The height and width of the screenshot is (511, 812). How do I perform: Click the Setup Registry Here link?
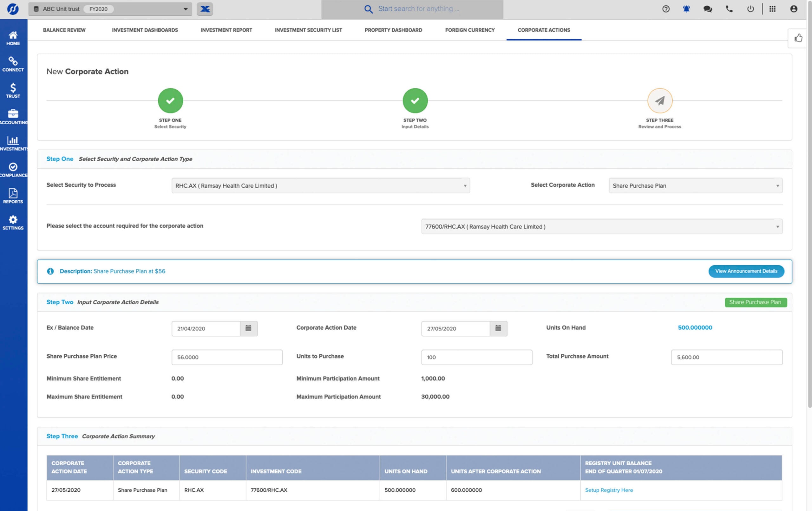[x=609, y=490]
